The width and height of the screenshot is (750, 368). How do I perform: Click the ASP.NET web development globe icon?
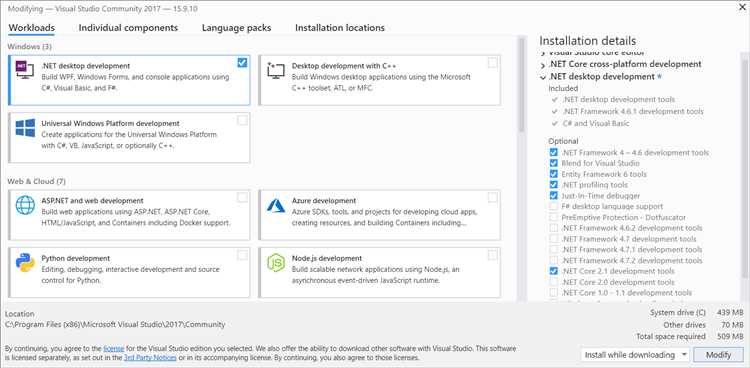click(25, 205)
